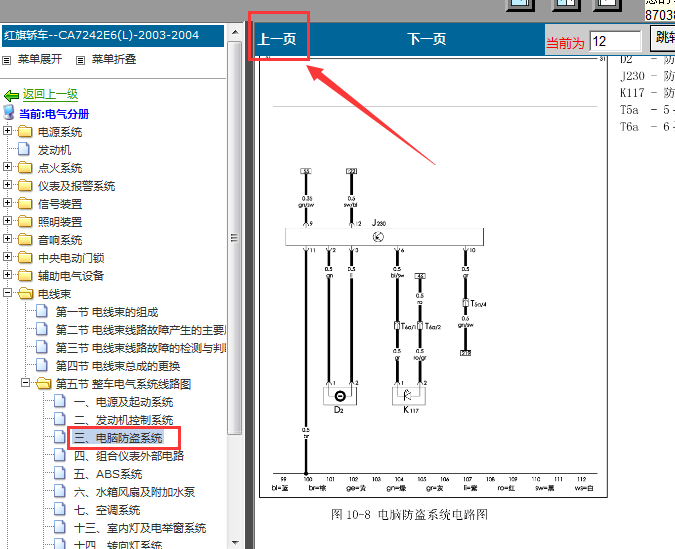
Task: Click the 信号装置 folder icon
Action: click(25, 204)
